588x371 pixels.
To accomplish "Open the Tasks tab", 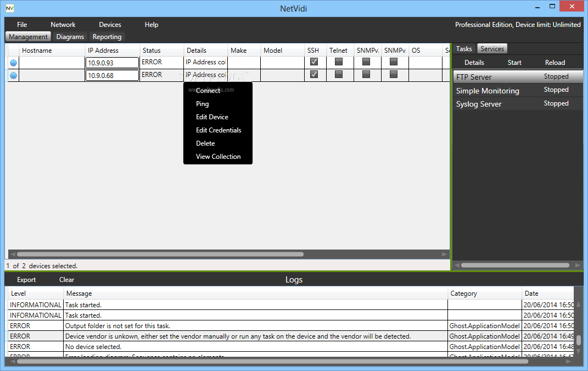I will (464, 49).
